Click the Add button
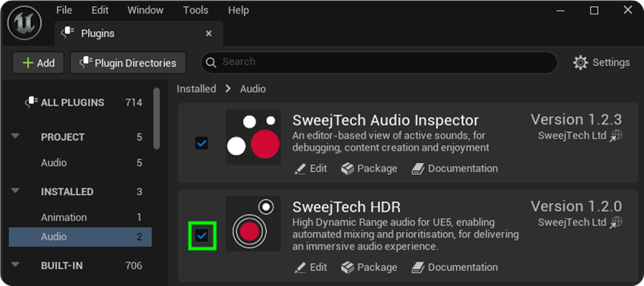This screenshot has height=286, width=644. [38, 63]
